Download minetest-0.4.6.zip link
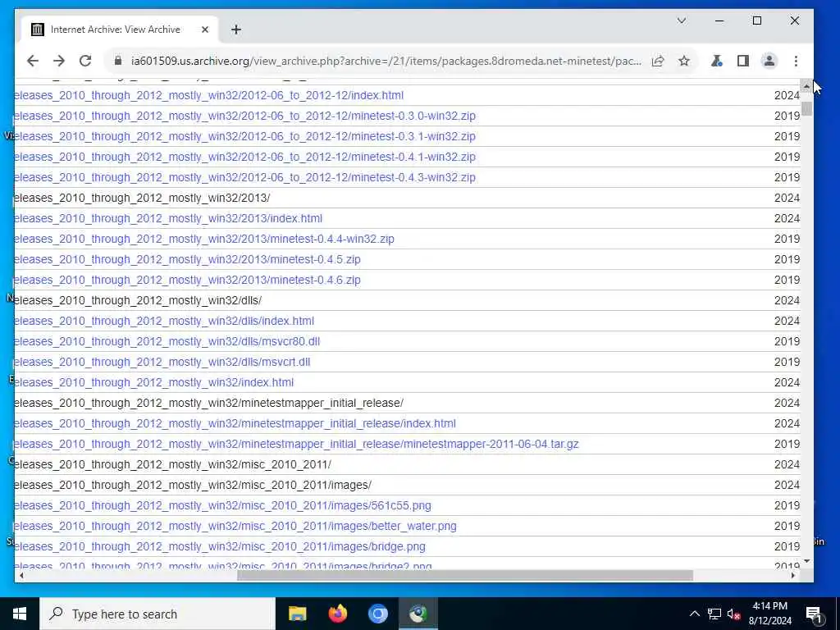 coord(188,281)
